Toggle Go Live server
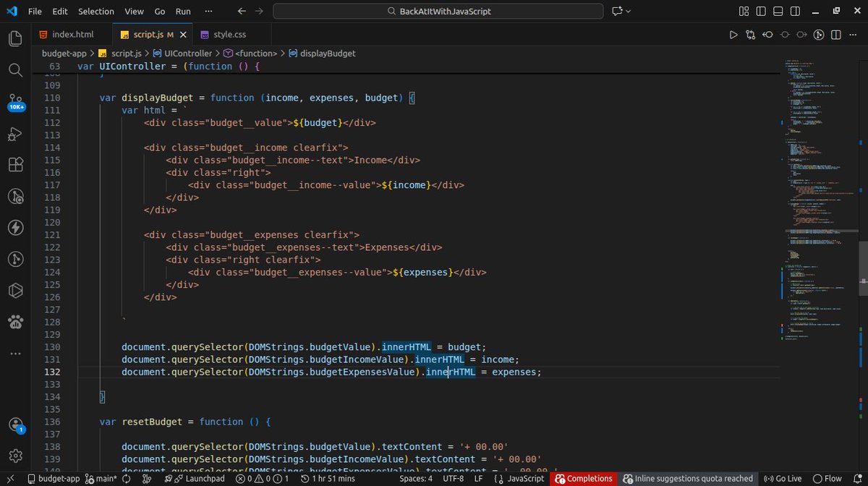The image size is (868, 486). tap(783, 479)
